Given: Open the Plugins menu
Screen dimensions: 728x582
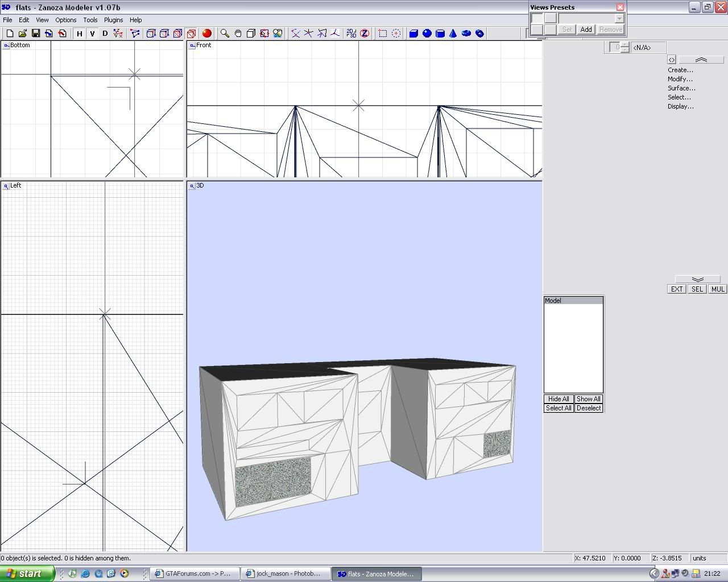Looking at the screenshot, I should coord(113,20).
